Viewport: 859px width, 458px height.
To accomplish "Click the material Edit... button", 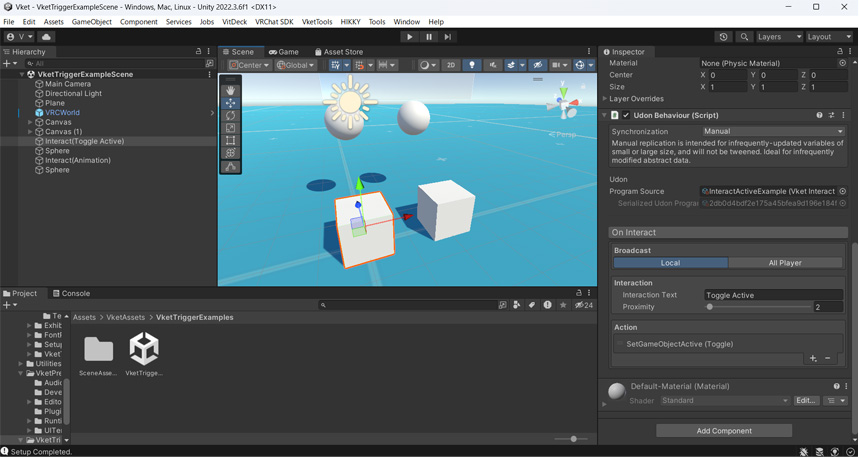I will (x=805, y=401).
